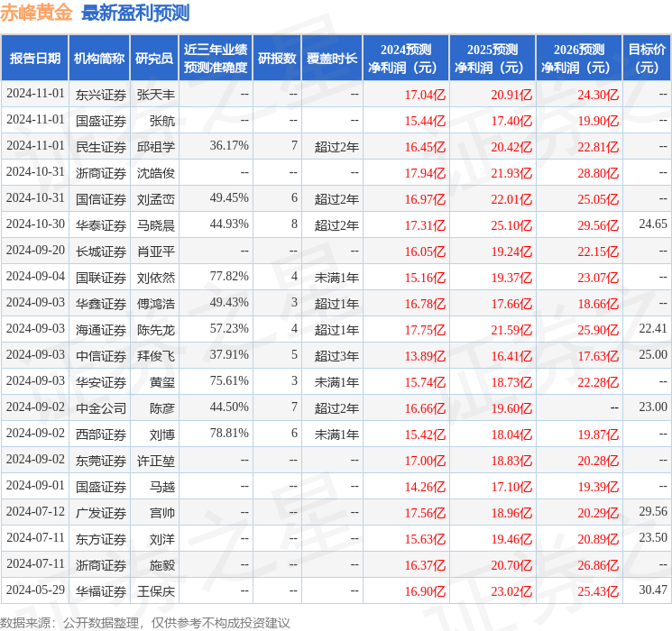Select the 东方证券 institution cell
This screenshot has height=631, width=672.
pos(101,539)
